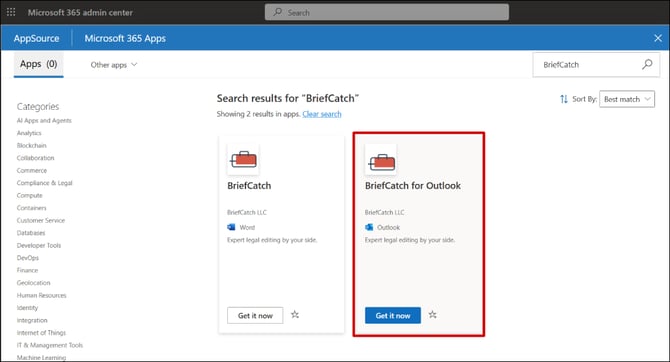Select the Collaboration category
Image resolution: width=670 pixels, height=362 pixels.
[x=35, y=158]
